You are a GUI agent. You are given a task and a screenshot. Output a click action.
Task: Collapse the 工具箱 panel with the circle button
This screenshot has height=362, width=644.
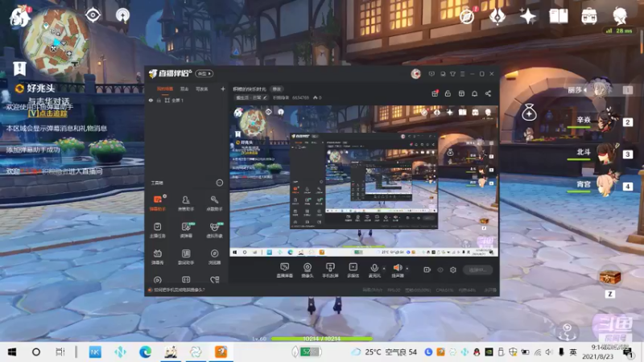219,183
